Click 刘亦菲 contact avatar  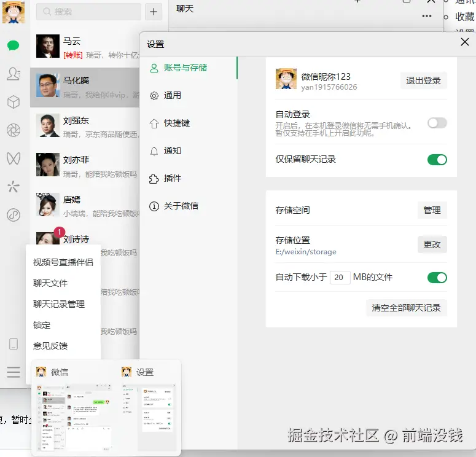(48, 165)
